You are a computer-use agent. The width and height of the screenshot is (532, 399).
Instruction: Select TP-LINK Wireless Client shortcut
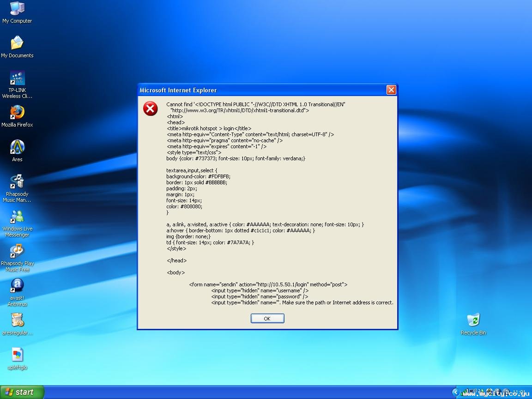coord(17,85)
